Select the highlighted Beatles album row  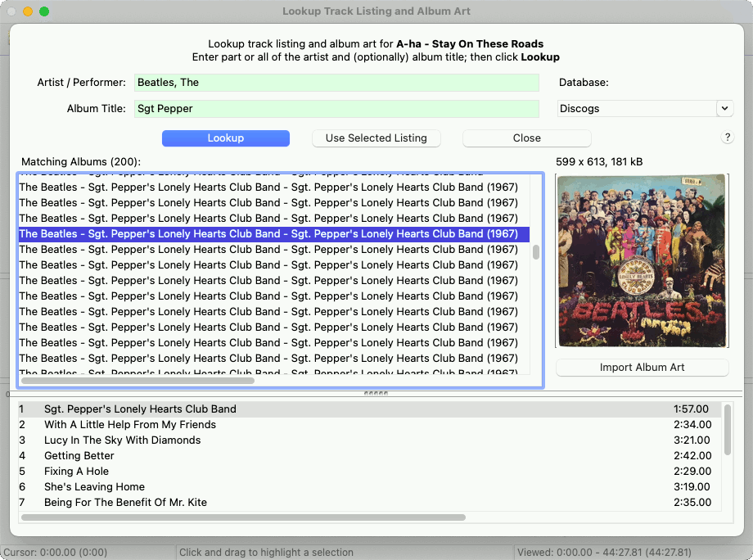(x=273, y=234)
